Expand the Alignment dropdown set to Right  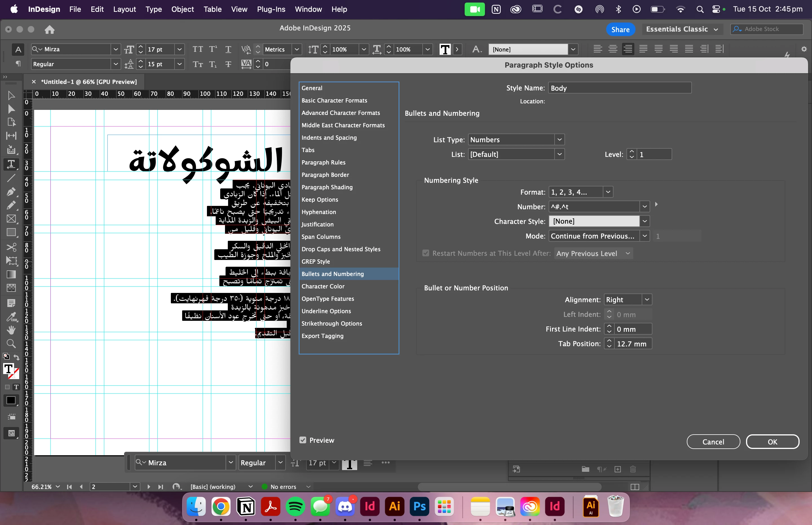627,299
